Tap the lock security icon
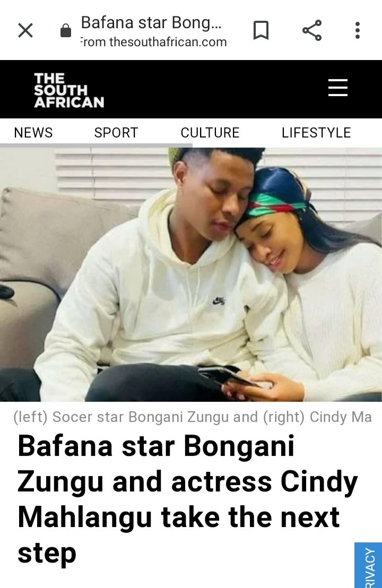Screen dimensions: 382x588 point(66,31)
